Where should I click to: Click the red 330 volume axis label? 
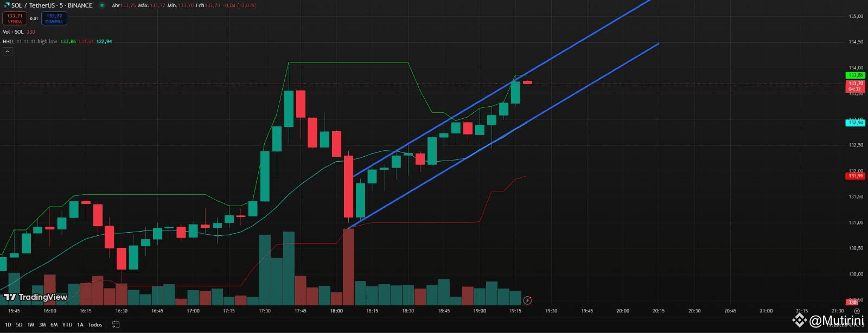coord(852,302)
